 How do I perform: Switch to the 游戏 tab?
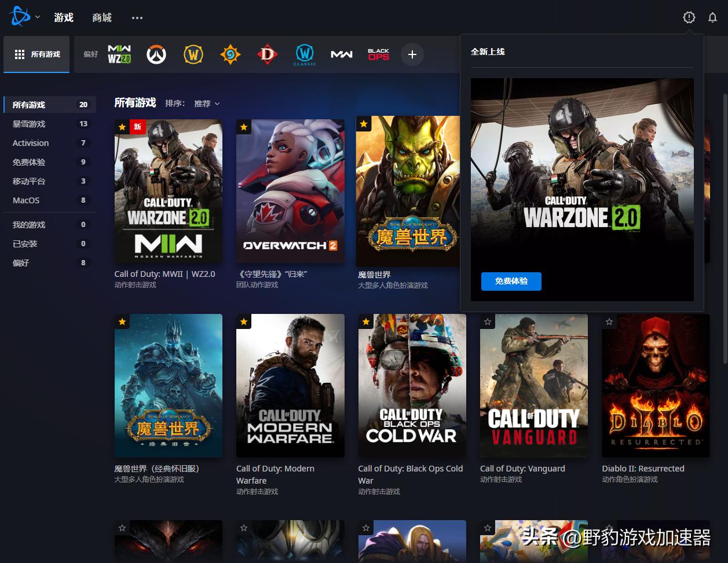pyautogui.click(x=64, y=17)
